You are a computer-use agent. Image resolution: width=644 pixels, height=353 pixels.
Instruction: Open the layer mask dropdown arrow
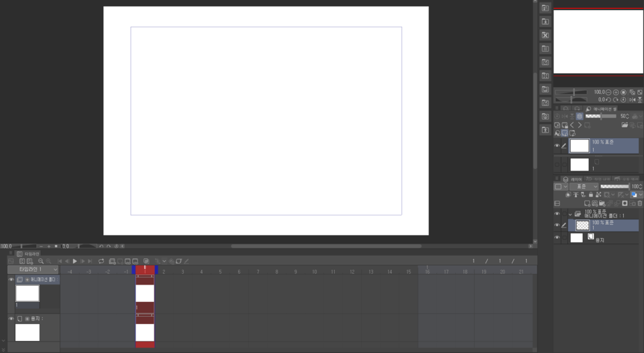pos(612,195)
